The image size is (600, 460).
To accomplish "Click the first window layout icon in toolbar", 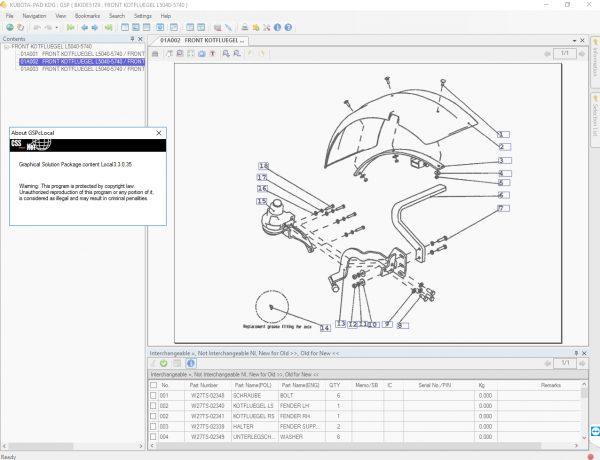I will [125, 27].
